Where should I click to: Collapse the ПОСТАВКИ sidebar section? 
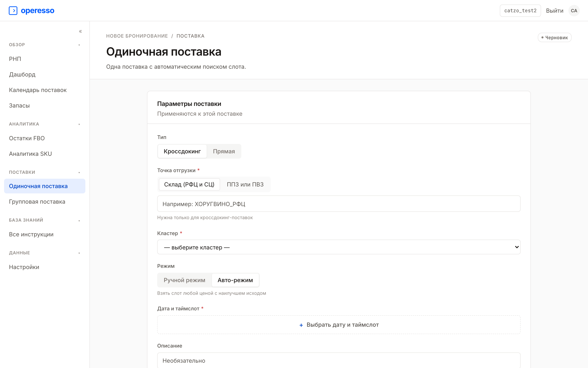(x=79, y=173)
